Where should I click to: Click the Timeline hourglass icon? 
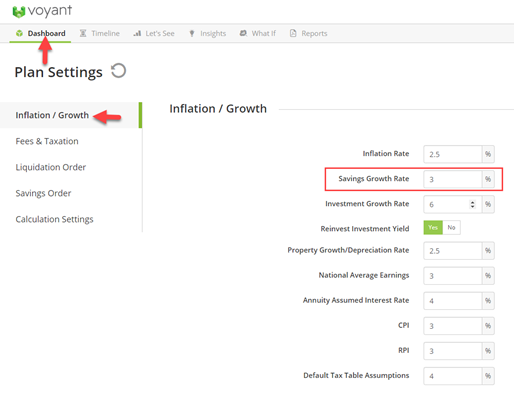click(83, 33)
